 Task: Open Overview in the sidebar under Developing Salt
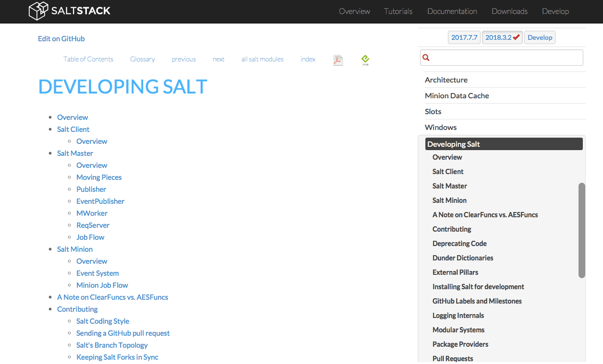pos(447,157)
